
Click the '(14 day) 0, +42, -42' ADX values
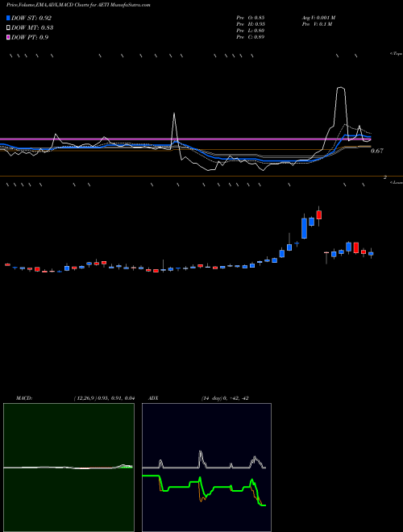225,398
